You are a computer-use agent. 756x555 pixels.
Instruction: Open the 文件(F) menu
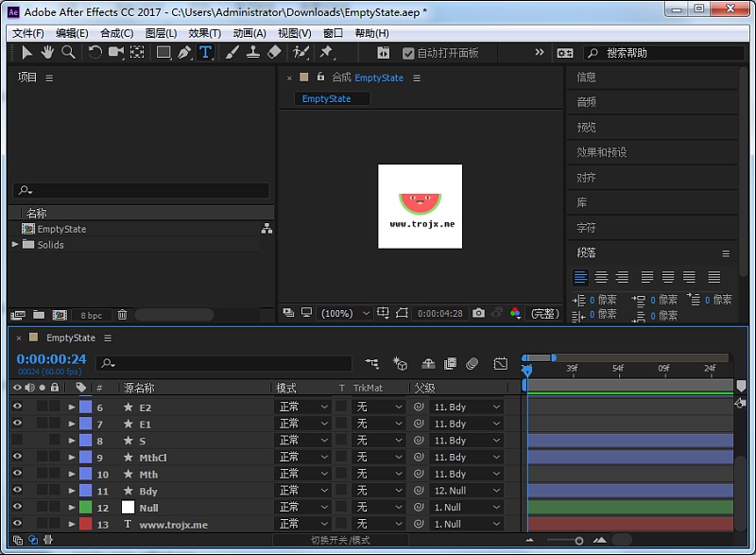[28, 33]
